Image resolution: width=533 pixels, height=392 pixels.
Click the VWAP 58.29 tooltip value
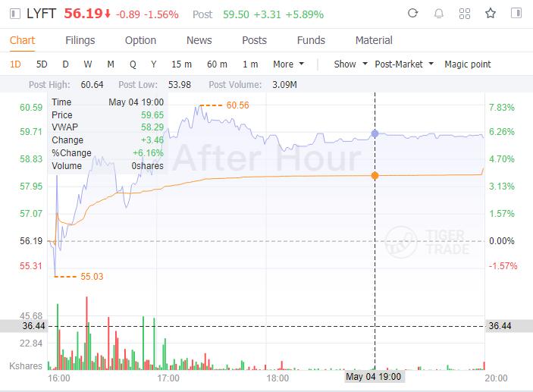[152, 127]
